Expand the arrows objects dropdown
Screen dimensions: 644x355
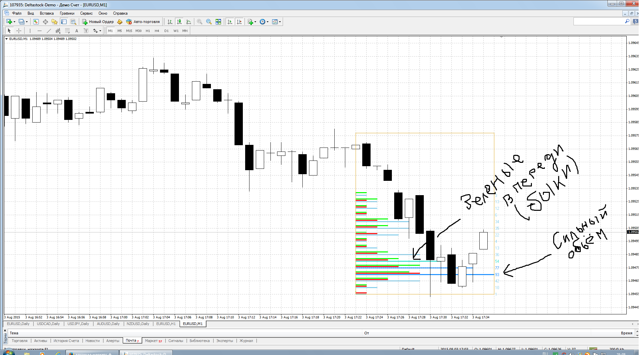click(100, 31)
